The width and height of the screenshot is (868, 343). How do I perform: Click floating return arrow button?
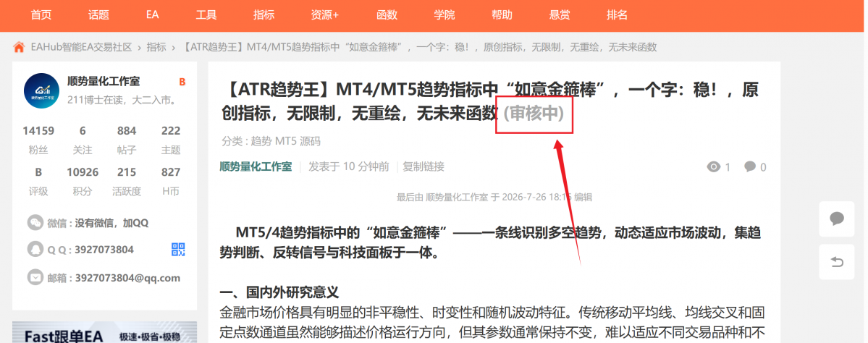pos(837,262)
